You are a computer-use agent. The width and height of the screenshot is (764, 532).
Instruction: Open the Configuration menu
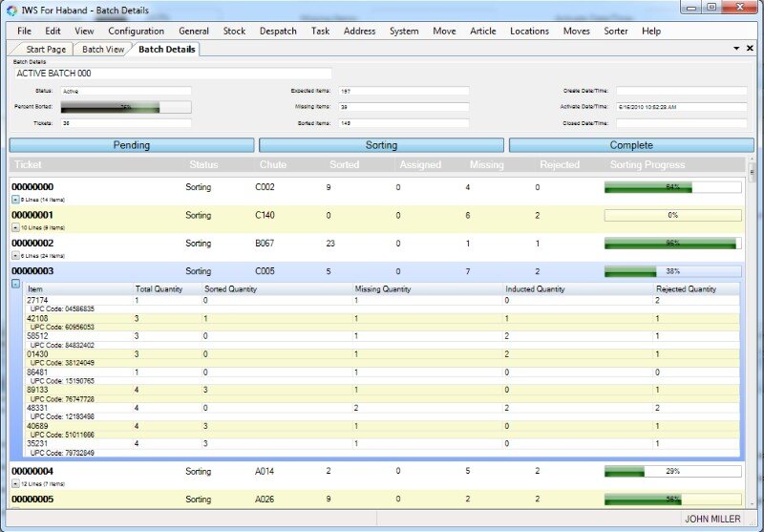tap(136, 31)
